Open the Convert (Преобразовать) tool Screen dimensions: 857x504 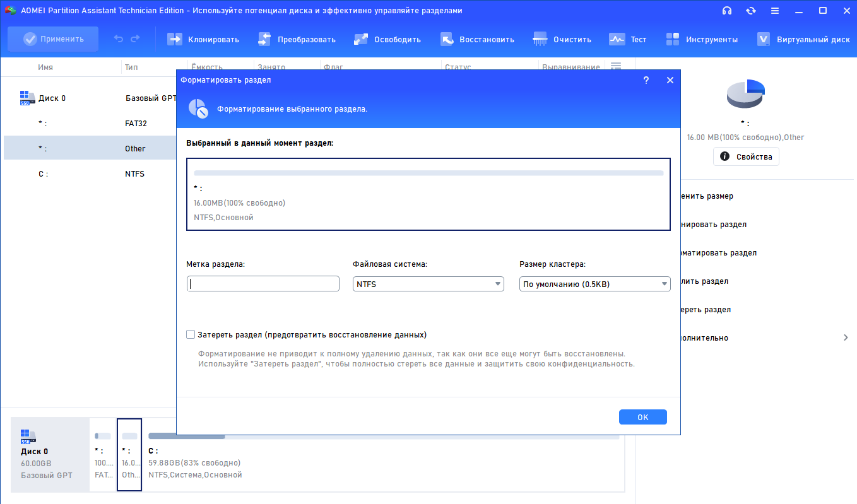pos(264,39)
